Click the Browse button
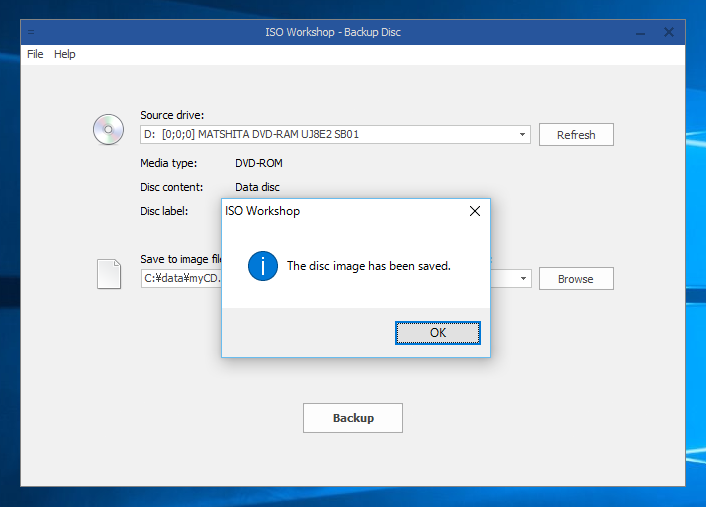The width and height of the screenshot is (706, 507). (x=576, y=279)
